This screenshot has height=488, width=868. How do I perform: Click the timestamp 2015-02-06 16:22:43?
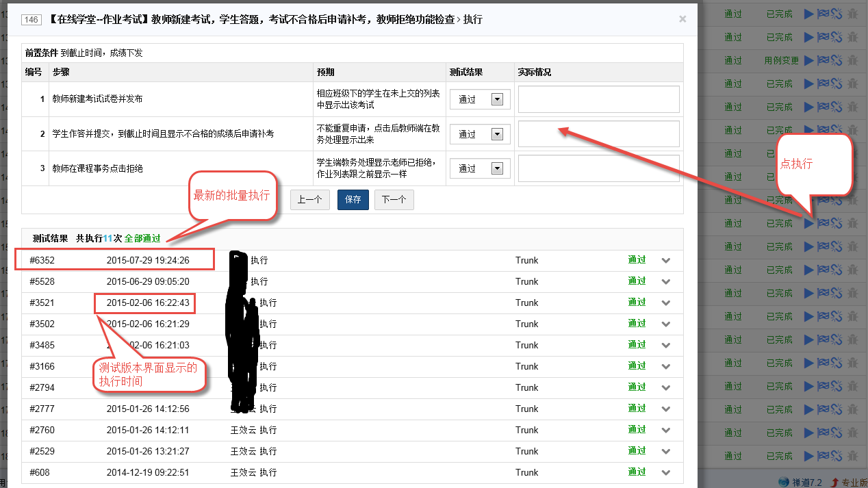(148, 303)
